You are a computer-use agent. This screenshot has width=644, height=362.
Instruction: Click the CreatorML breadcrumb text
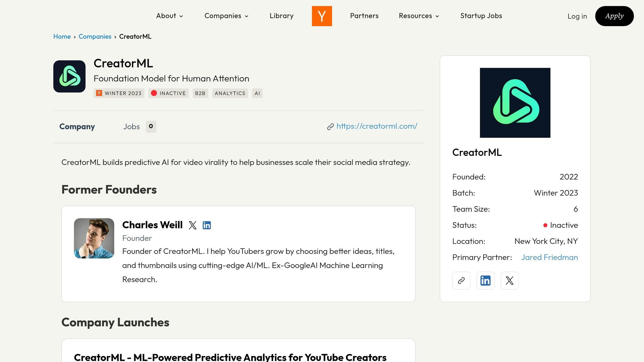(x=135, y=36)
